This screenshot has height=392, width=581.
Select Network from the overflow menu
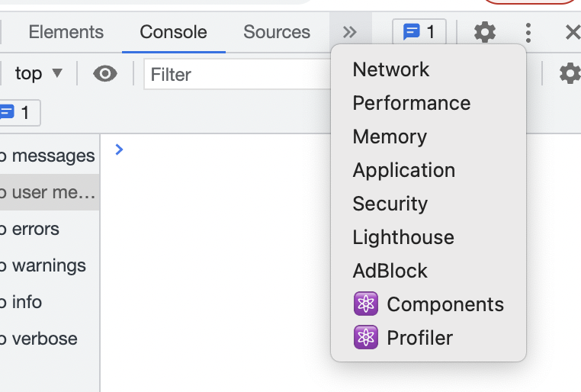pos(391,69)
